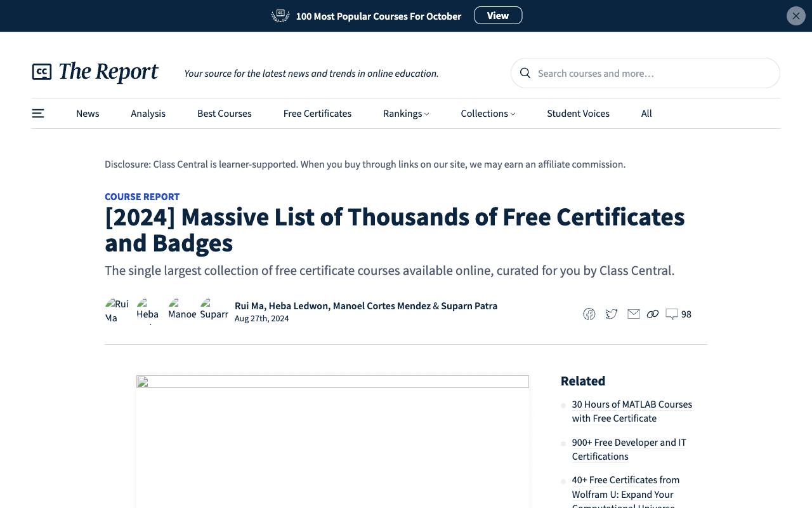Click the tagline 'Your source for the latest news'

click(311, 74)
